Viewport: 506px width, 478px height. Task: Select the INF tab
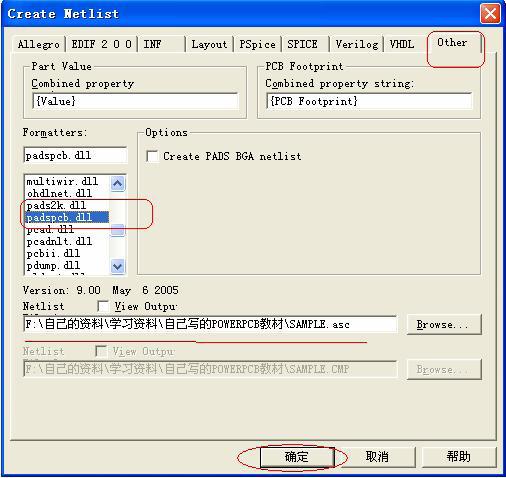[x=162, y=44]
